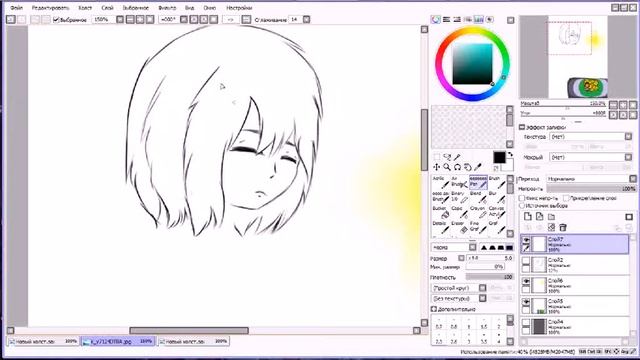Select the Pen brush tool

tap(478, 182)
